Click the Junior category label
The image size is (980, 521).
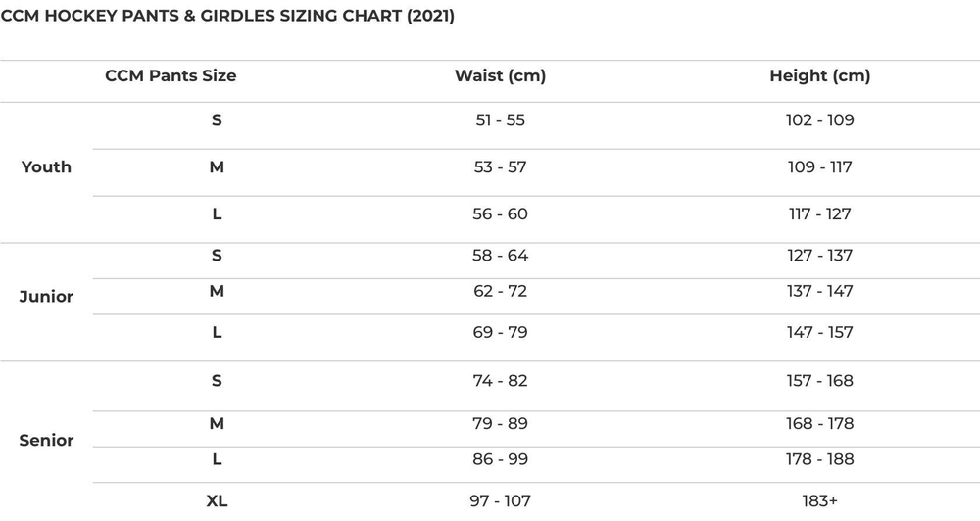(x=46, y=296)
